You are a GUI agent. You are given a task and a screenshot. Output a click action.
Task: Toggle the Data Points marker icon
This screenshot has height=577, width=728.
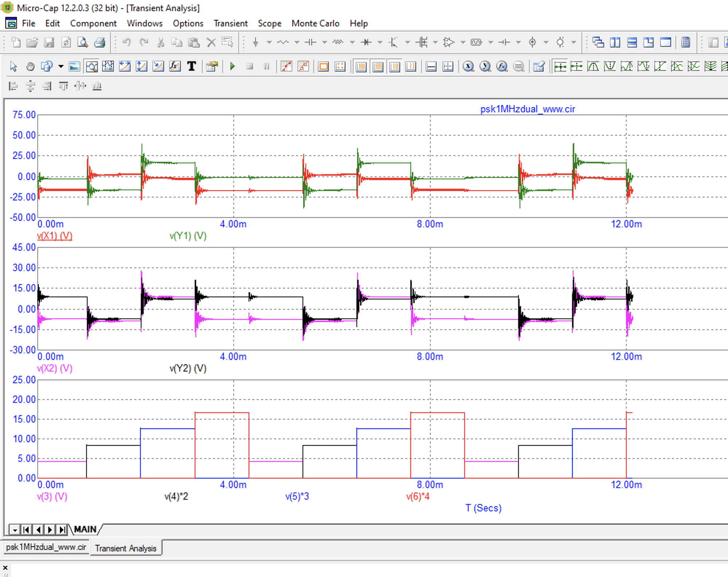pyautogui.click(x=286, y=66)
